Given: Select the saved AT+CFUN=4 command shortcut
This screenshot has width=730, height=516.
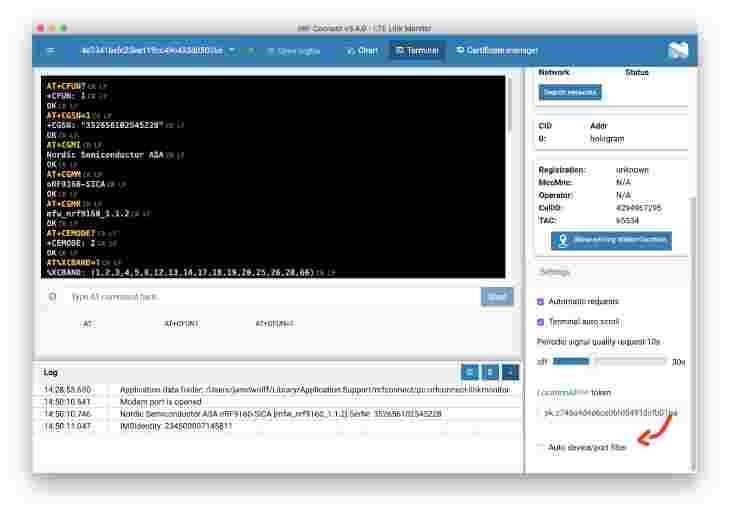Looking at the screenshot, I should click(x=275, y=324).
